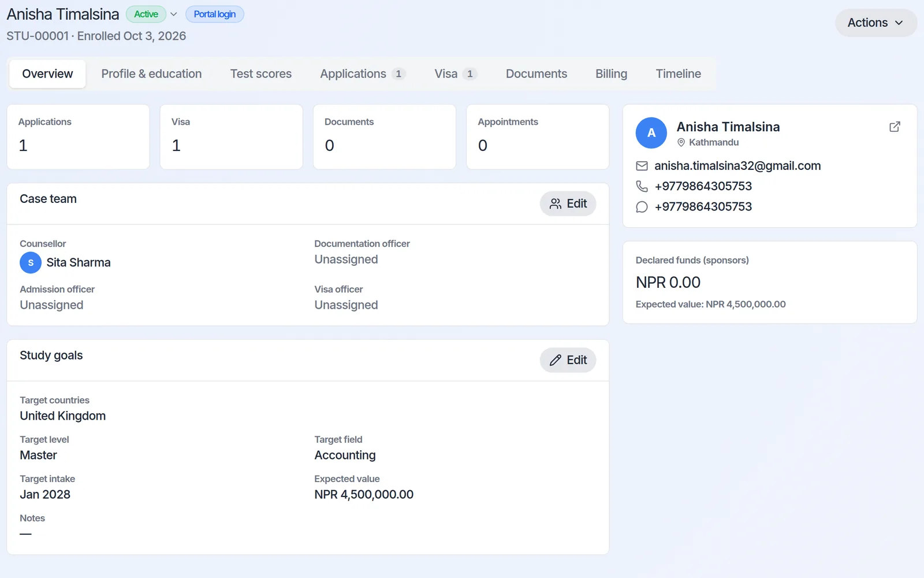Screen dimensions: 924x578
Task: Open the Test scores tab
Action: pos(261,74)
